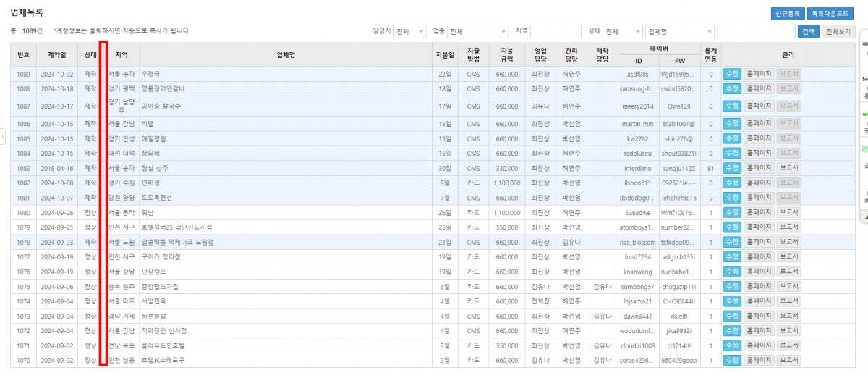This screenshot has height=373, width=868.
Task: Expand the 업종 dropdown
Action: coord(478,32)
